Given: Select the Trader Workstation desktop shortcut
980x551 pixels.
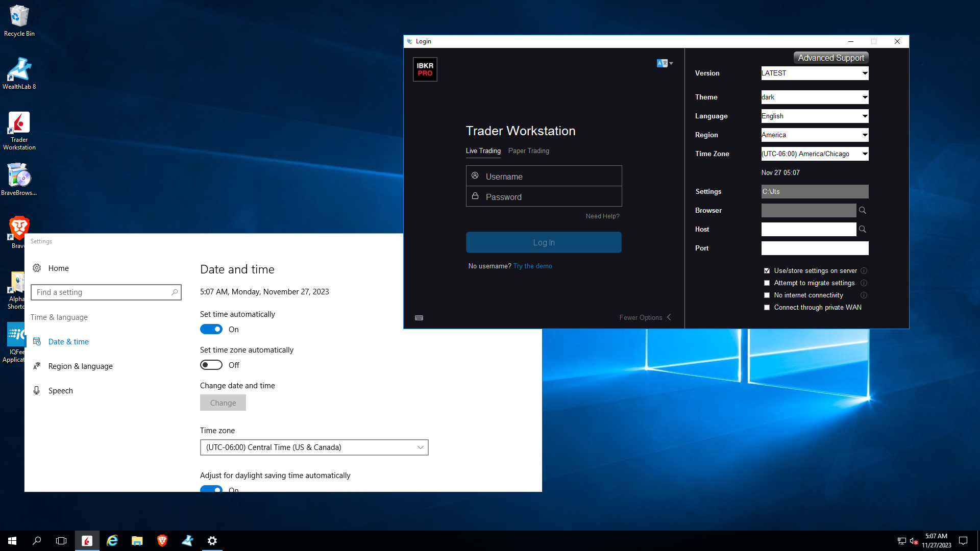Looking at the screenshot, I should coord(19,131).
